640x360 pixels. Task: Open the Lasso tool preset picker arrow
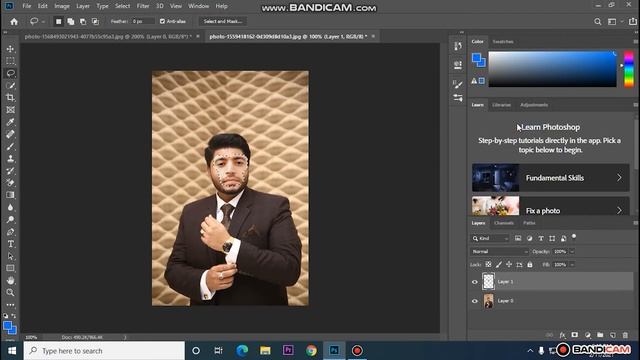point(43,22)
